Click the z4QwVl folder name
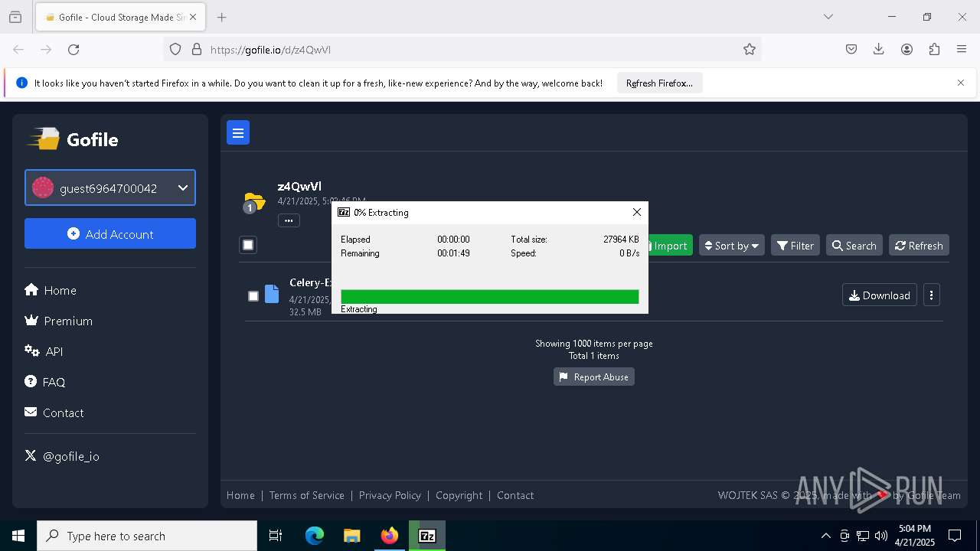This screenshot has width=980, height=551. (299, 187)
